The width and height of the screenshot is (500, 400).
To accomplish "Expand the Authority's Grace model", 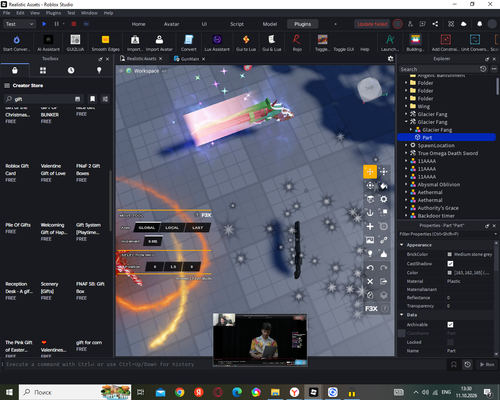I will click(x=406, y=208).
